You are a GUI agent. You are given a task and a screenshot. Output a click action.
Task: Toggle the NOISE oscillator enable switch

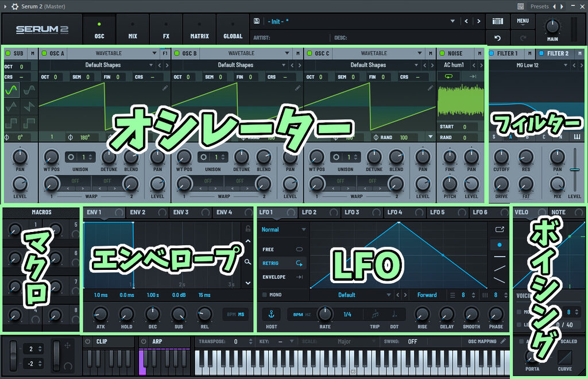442,53
